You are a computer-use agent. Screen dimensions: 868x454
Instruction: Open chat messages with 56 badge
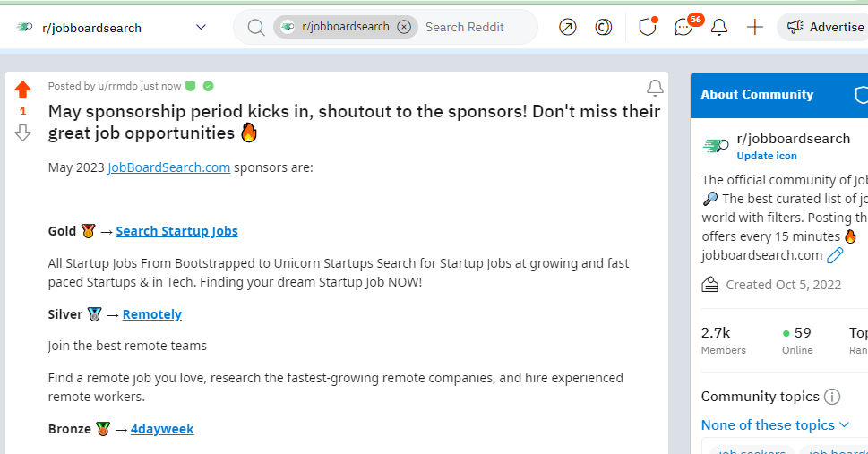click(683, 27)
